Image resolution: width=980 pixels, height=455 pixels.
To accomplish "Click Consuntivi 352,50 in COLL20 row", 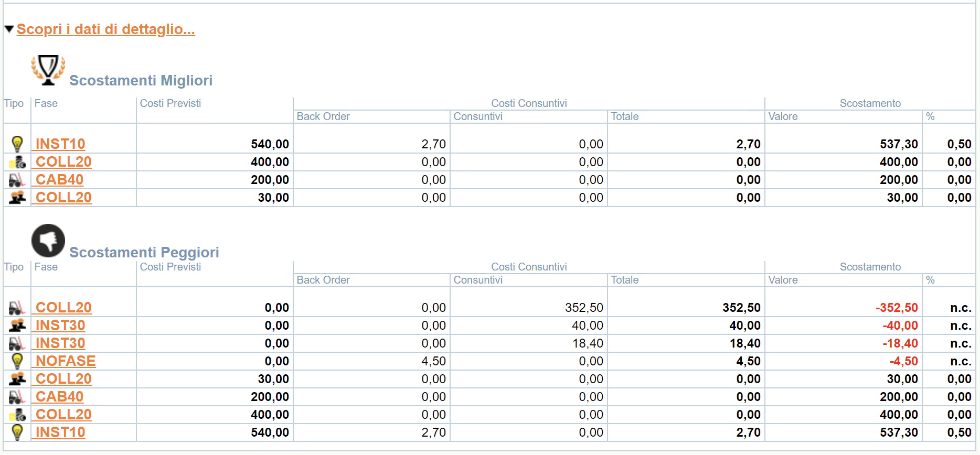I will coord(584,308).
